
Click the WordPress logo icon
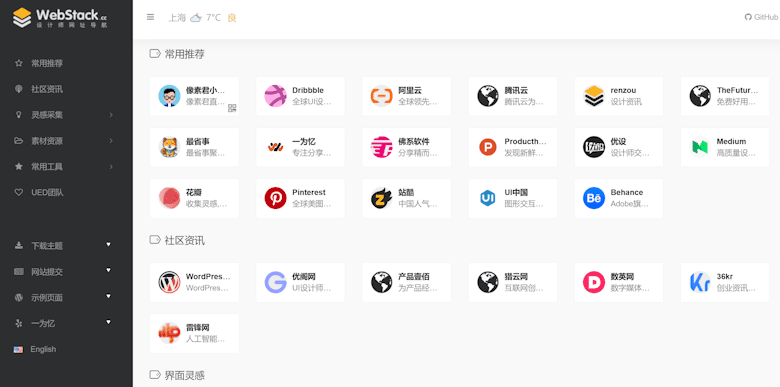coord(169,282)
